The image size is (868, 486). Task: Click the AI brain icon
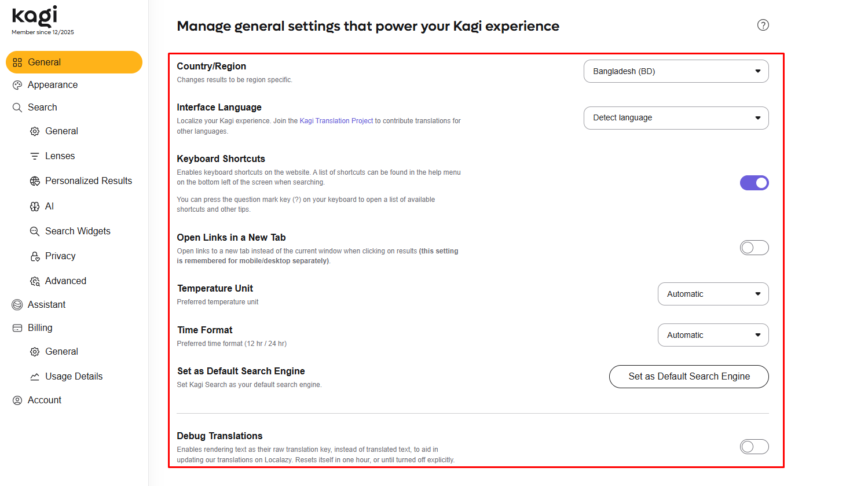click(35, 207)
